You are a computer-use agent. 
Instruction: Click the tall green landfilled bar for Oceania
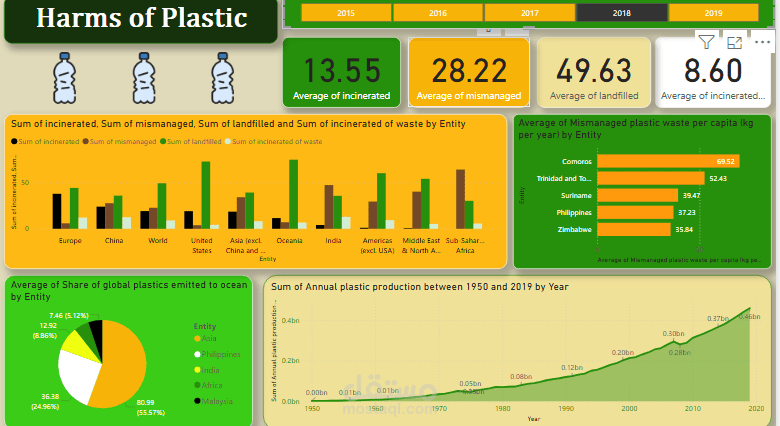tap(293, 194)
